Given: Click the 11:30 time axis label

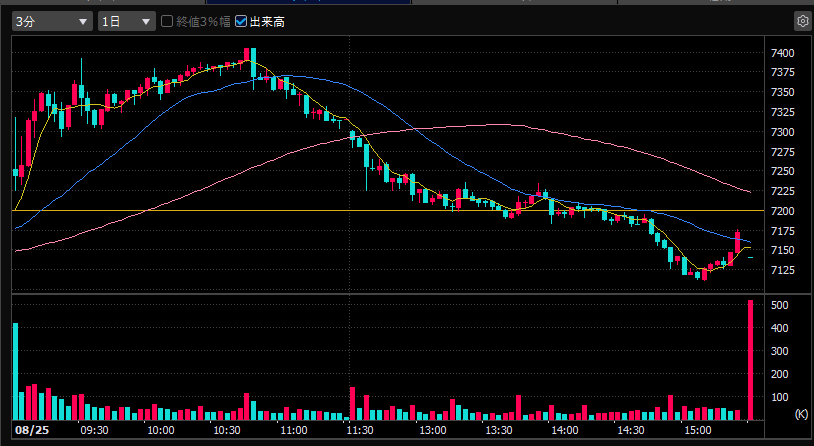Looking at the screenshot, I should pos(360,430).
